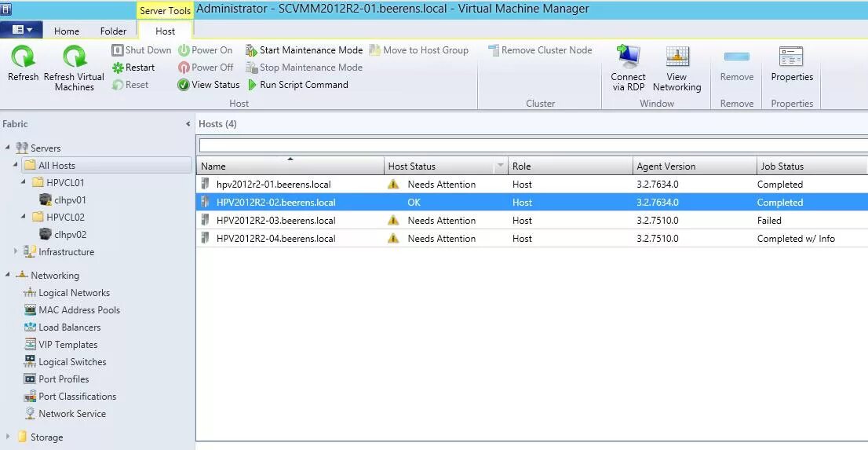Click Stop Maintenance Mode
The width and height of the screenshot is (868, 450).
click(x=305, y=68)
